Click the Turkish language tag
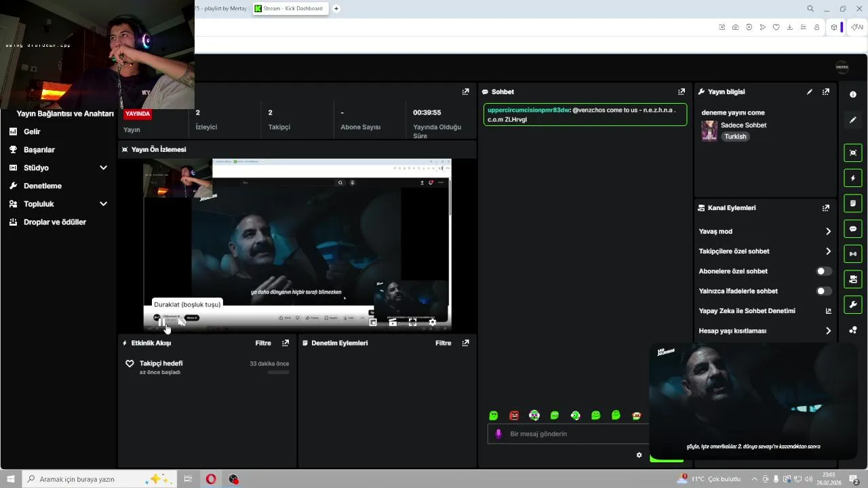This screenshot has height=488, width=868. (735, 136)
